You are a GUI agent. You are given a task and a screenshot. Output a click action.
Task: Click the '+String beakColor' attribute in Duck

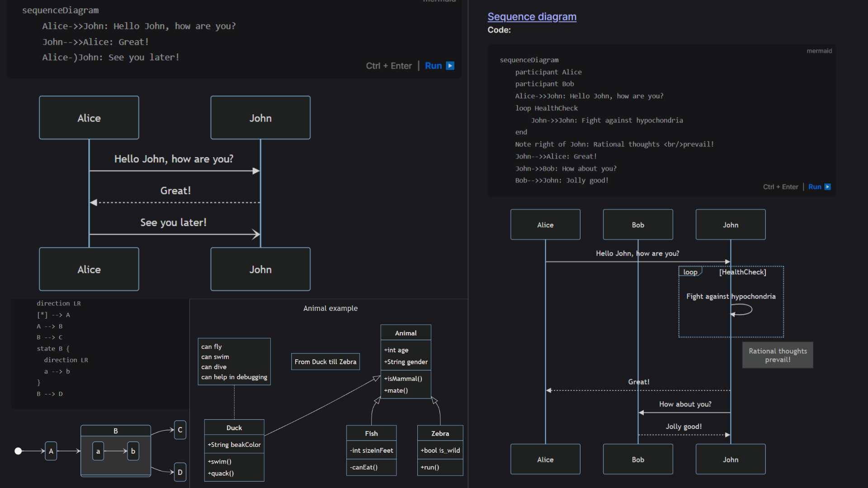pyautogui.click(x=234, y=445)
